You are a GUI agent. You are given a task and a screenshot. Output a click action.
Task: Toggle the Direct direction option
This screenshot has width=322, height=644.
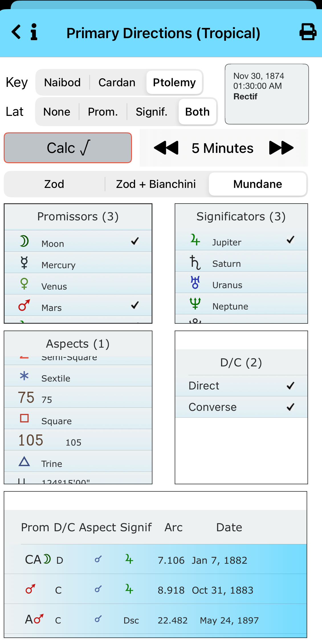click(x=290, y=386)
